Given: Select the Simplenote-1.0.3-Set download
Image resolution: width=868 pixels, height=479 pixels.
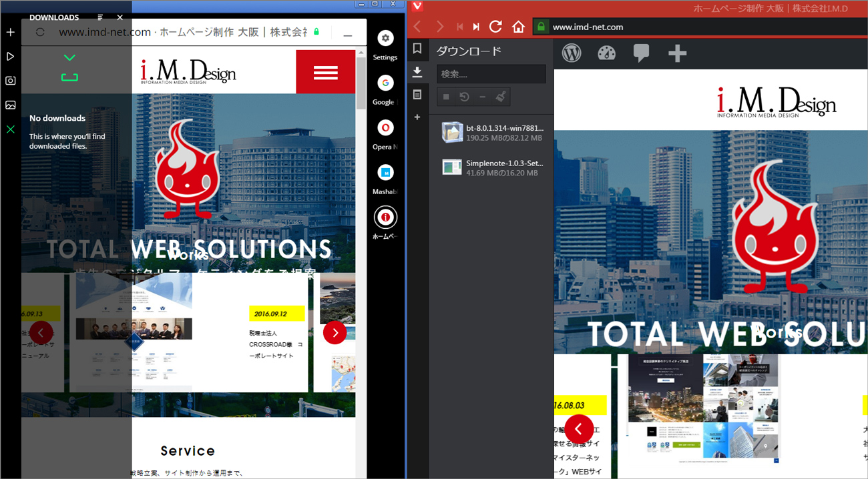Looking at the screenshot, I should pos(491,167).
